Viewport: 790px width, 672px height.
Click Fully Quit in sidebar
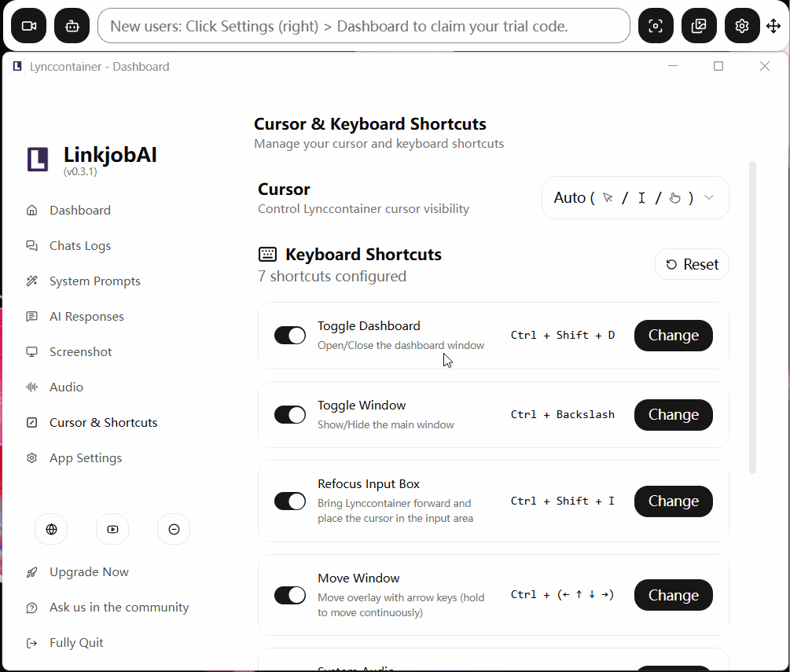click(76, 643)
